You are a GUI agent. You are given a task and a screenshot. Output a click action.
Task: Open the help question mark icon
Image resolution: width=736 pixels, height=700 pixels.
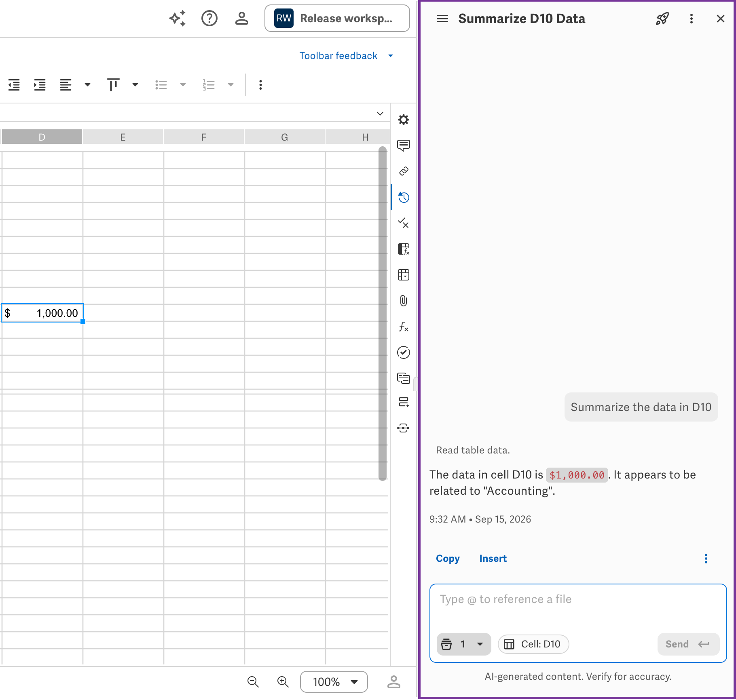(x=209, y=18)
